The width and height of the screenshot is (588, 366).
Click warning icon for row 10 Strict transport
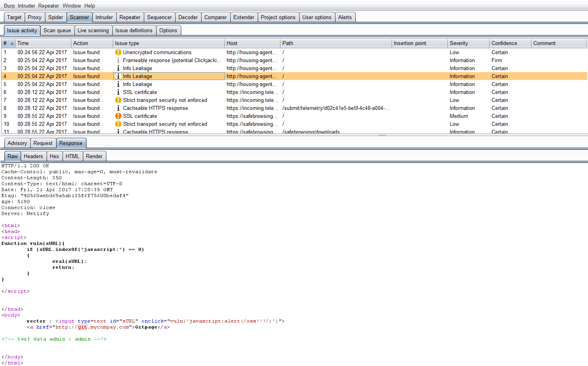118,124
